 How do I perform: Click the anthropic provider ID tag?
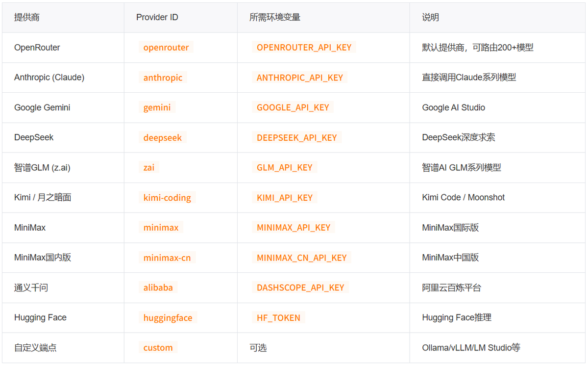[163, 78]
